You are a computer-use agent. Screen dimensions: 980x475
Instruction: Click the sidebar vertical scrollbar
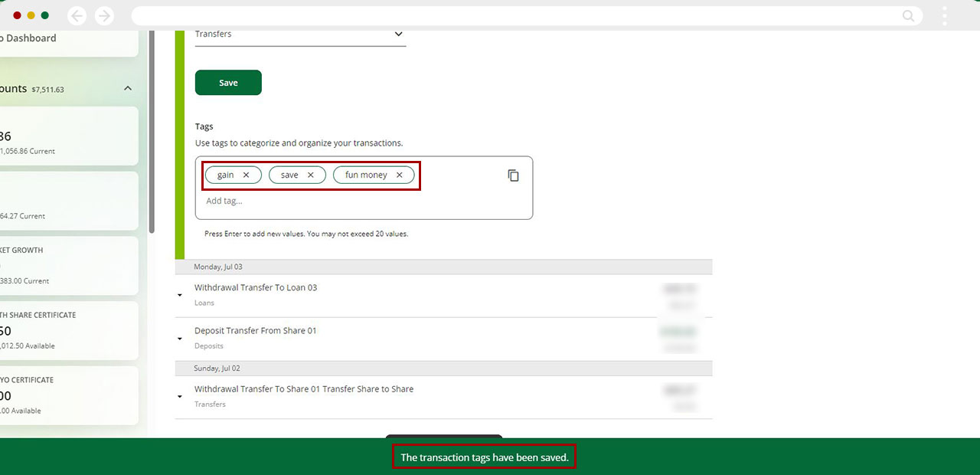(152, 130)
